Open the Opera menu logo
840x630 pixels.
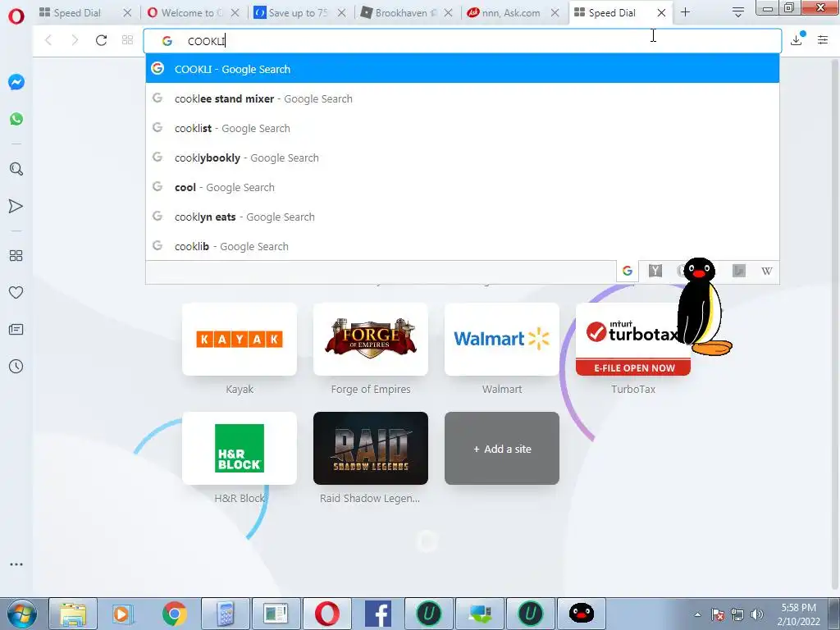tap(16, 16)
